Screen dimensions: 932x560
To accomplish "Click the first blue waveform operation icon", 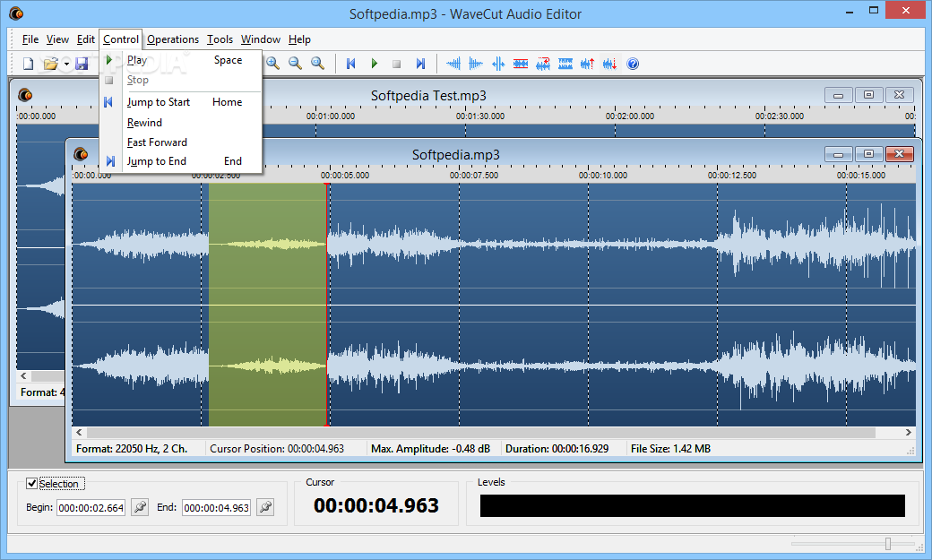I will [x=453, y=64].
